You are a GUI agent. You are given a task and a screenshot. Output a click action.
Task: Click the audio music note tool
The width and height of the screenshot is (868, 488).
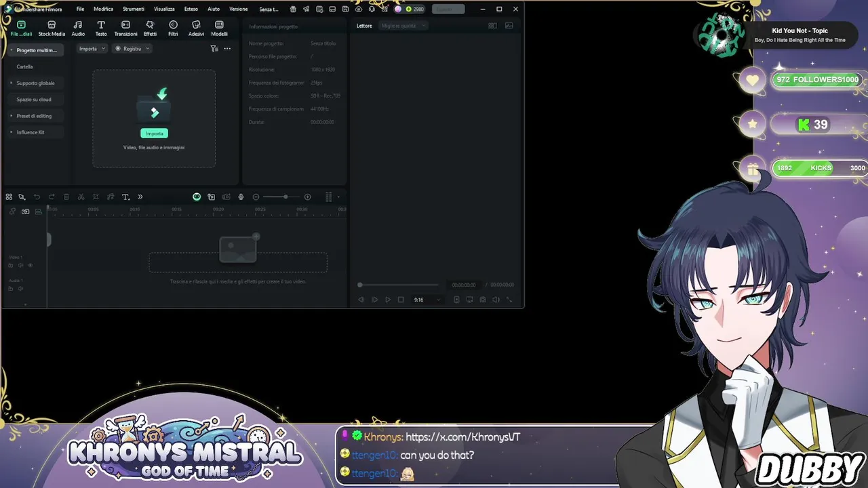click(111, 197)
